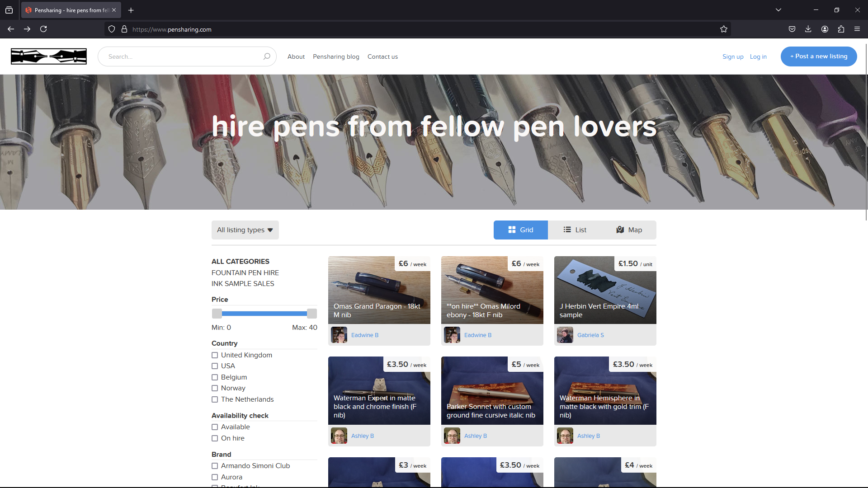Open the Map view

point(629,230)
